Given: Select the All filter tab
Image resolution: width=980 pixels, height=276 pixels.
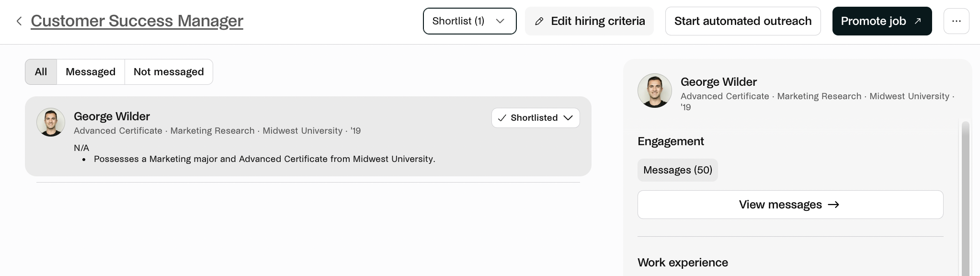Looking at the screenshot, I should pyautogui.click(x=41, y=72).
